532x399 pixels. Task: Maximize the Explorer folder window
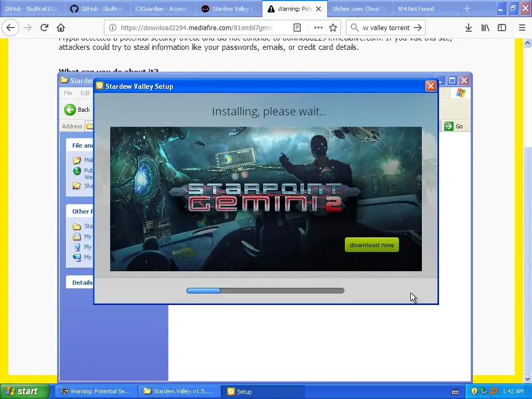(453, 81)
